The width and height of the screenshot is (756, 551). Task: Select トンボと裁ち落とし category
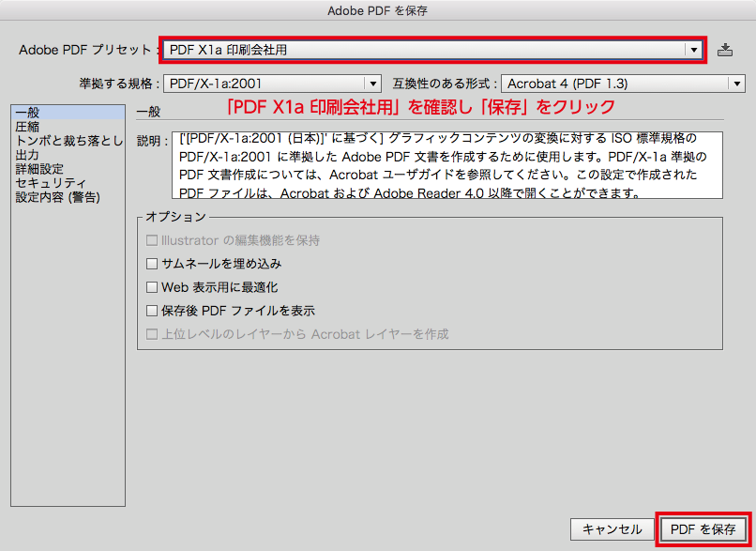(x=68, y=141)
